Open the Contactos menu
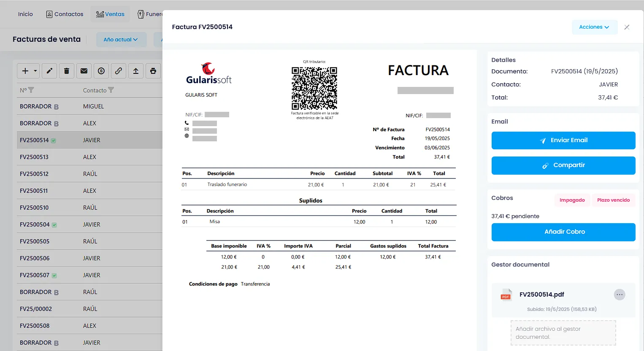This screenshot has height=351, width=644. [65, 14]
